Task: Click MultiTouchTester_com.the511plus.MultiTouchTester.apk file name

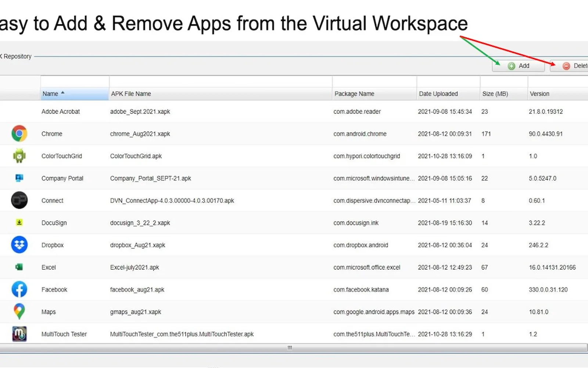Action: pyautogui.click(x=182, y=334)
